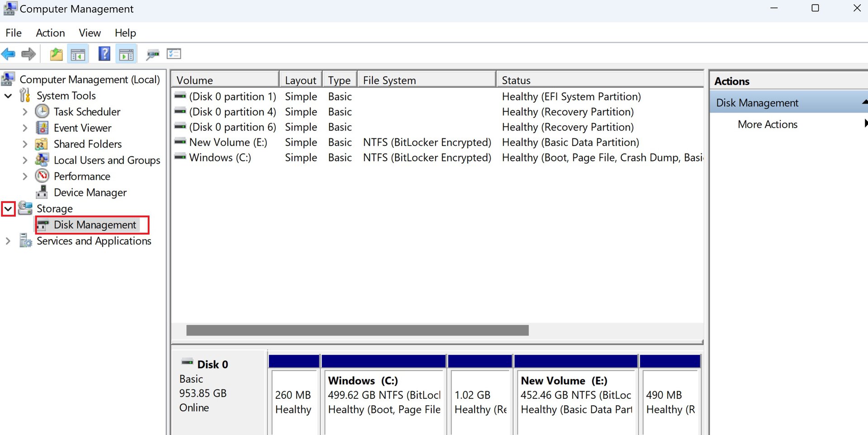Click the Refresh/connect disk toolbar icon

[x=152, y=55]
